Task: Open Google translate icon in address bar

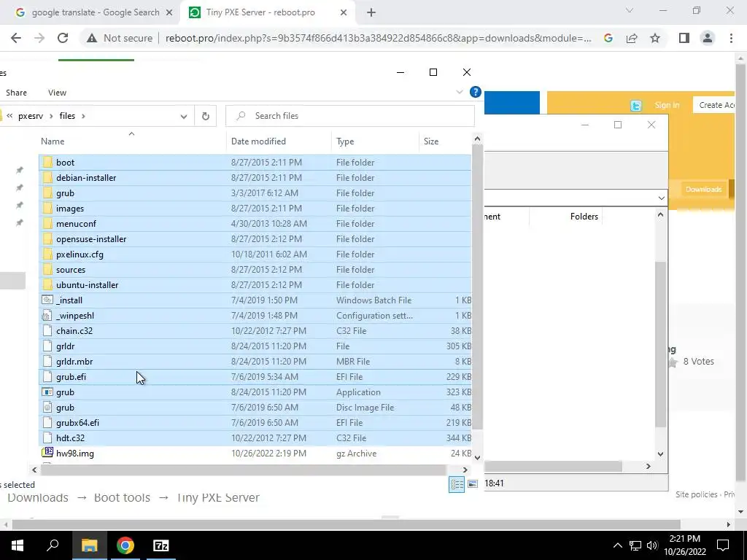Action: click(x=608, y=38)
